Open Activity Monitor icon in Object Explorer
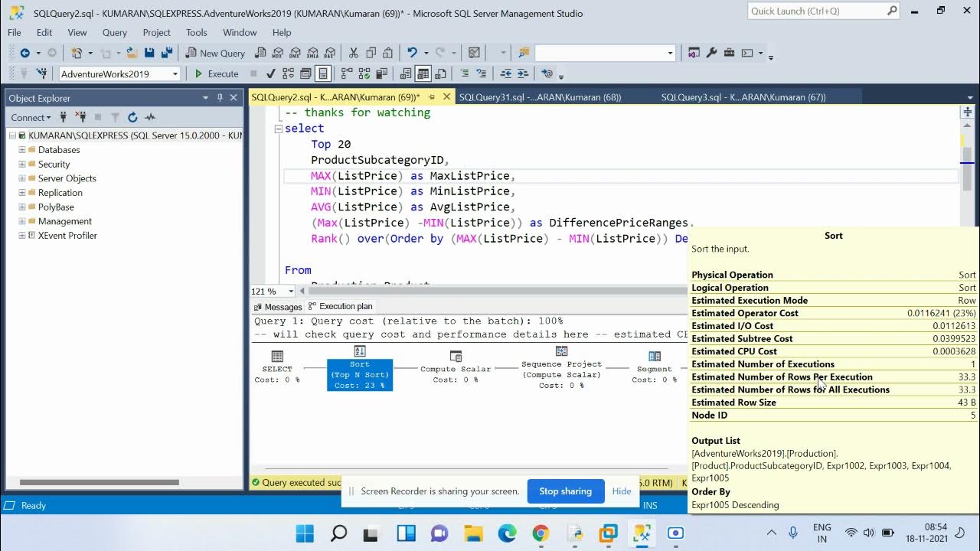Screen dimensions: 980x551 pos(150,117)
